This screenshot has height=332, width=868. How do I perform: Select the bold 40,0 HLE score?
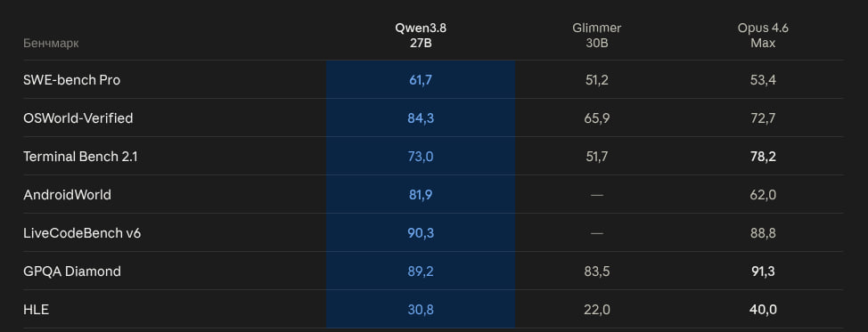(x=763, y=310)
